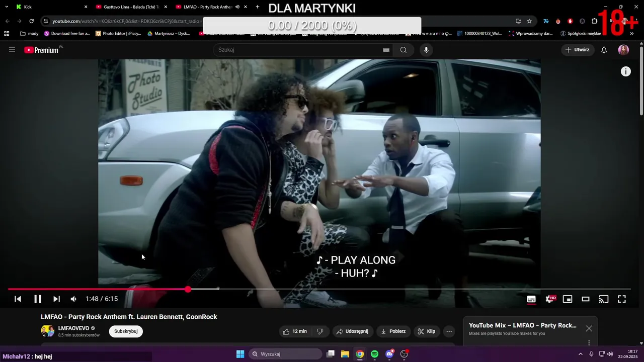The height and width of the screenshot is (362, 644).
Task: Open the Photo Editor iPiccy bookmark
Action: pos(118,34)
